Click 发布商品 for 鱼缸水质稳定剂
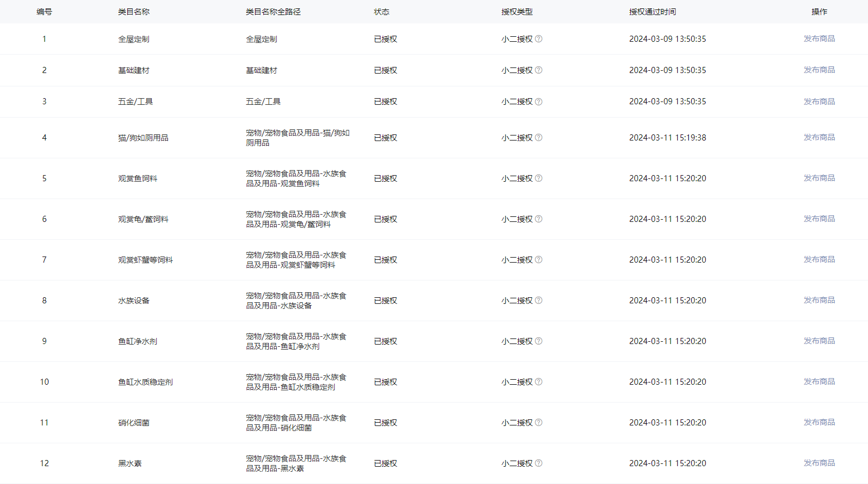This screenshot has height=484, width=868. (819, 381)
